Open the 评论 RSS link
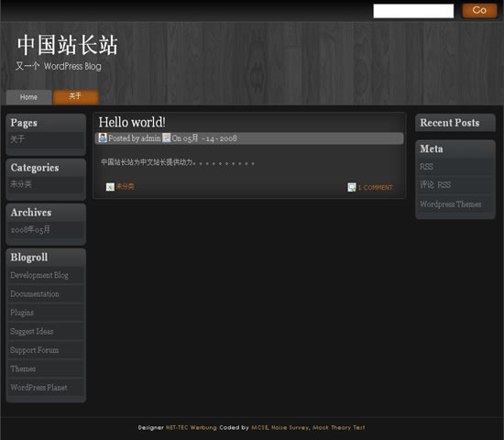 point(435,184)
